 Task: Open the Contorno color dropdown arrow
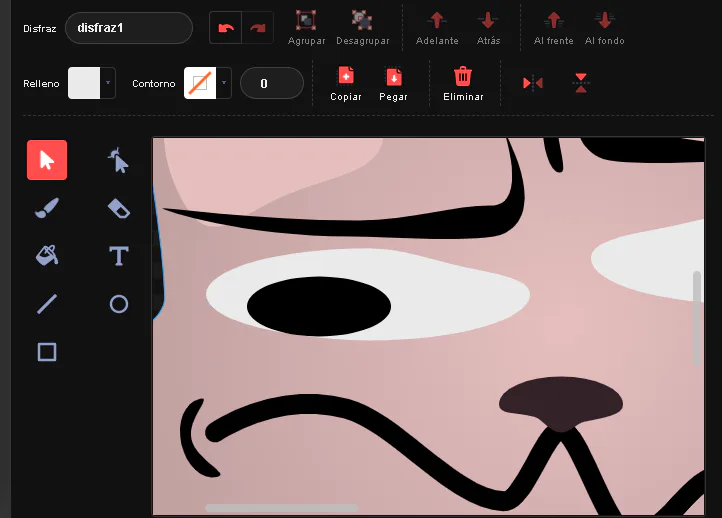pos(224,83)
